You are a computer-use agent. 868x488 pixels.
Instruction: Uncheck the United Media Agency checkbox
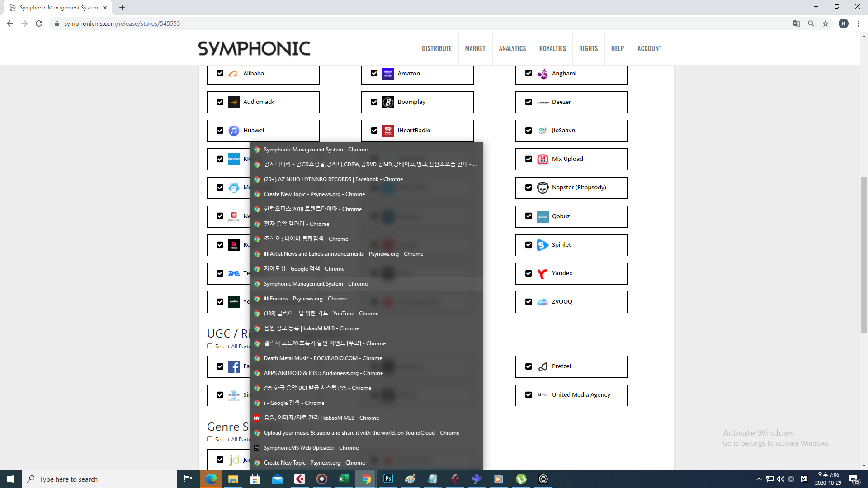pyautogui.click(x=528, y=395)
